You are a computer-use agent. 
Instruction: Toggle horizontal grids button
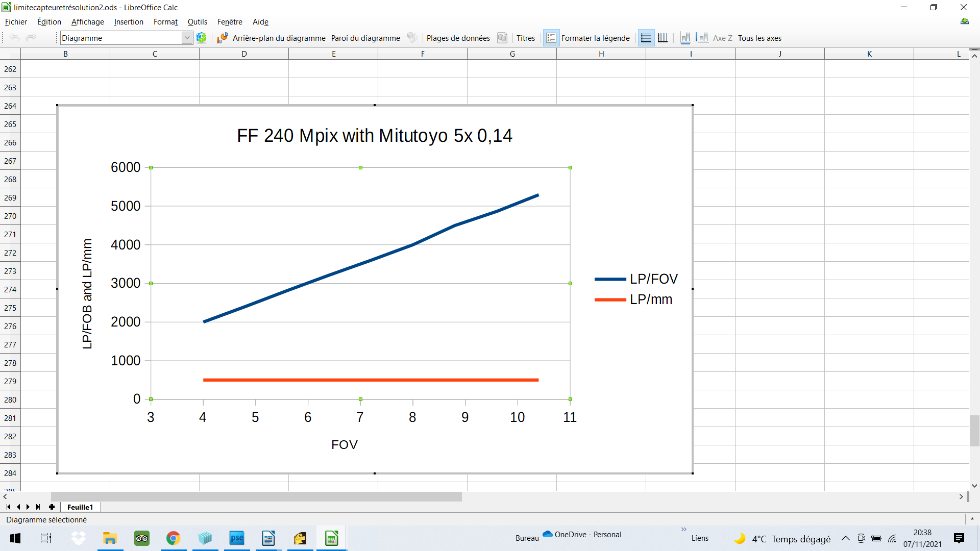tap(646, 38)
